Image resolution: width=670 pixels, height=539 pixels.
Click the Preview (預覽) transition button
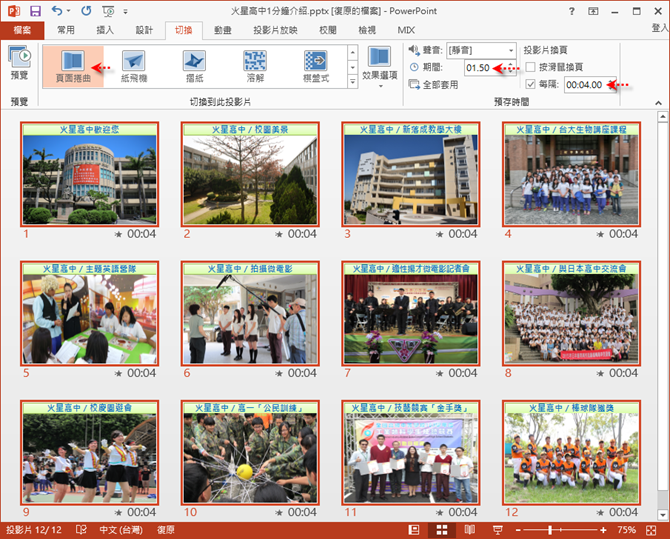[x=19, y=63]
